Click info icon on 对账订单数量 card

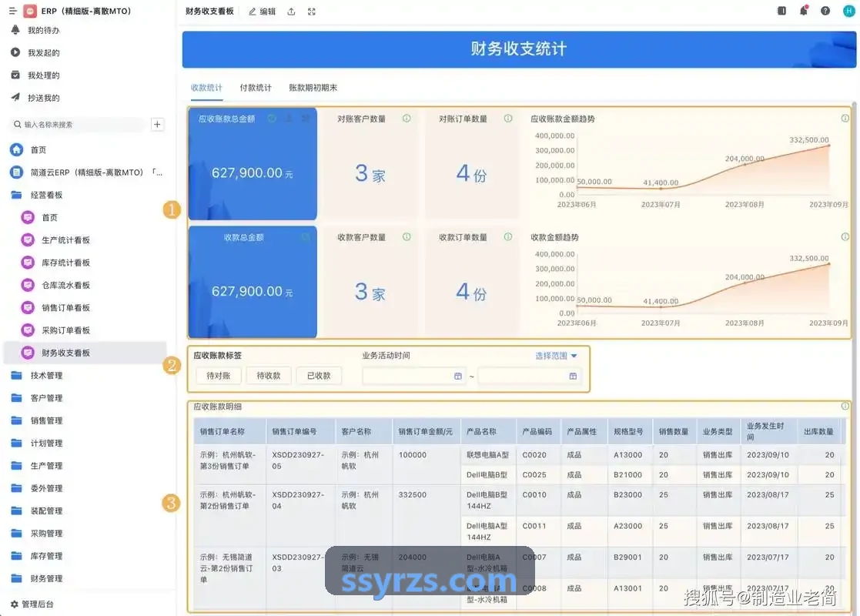coord(508,119)
